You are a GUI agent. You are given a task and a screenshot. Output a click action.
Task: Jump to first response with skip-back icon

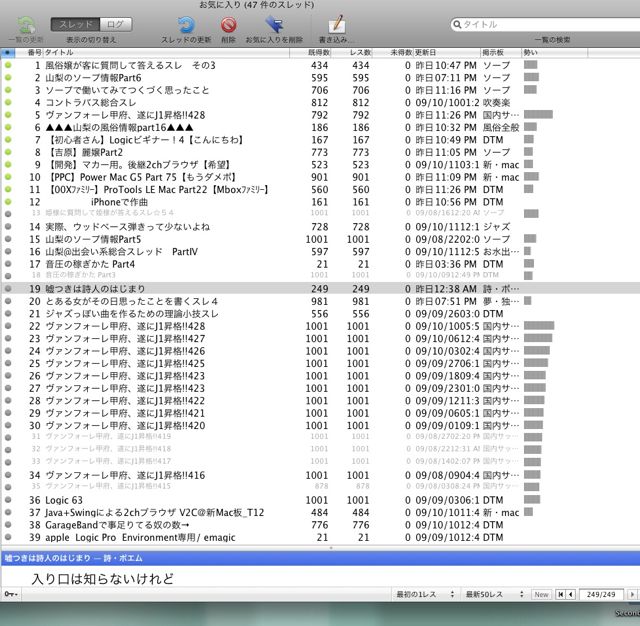(x=558, y=594)
